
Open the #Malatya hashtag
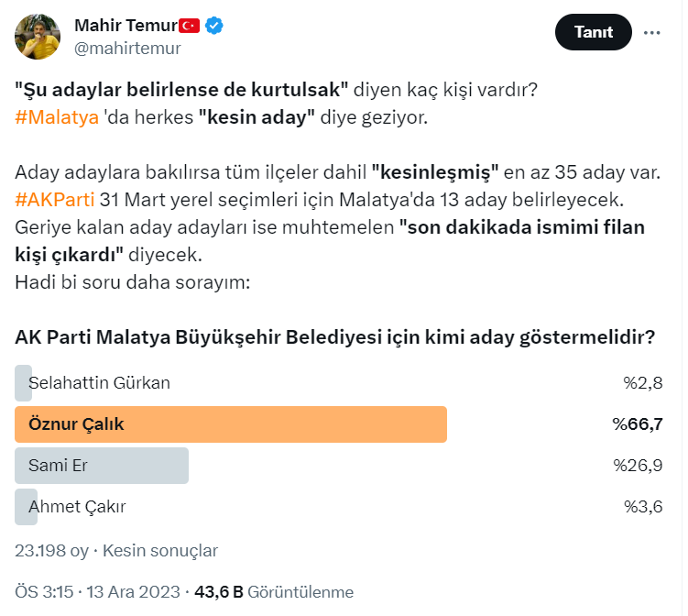pos(57,117)
